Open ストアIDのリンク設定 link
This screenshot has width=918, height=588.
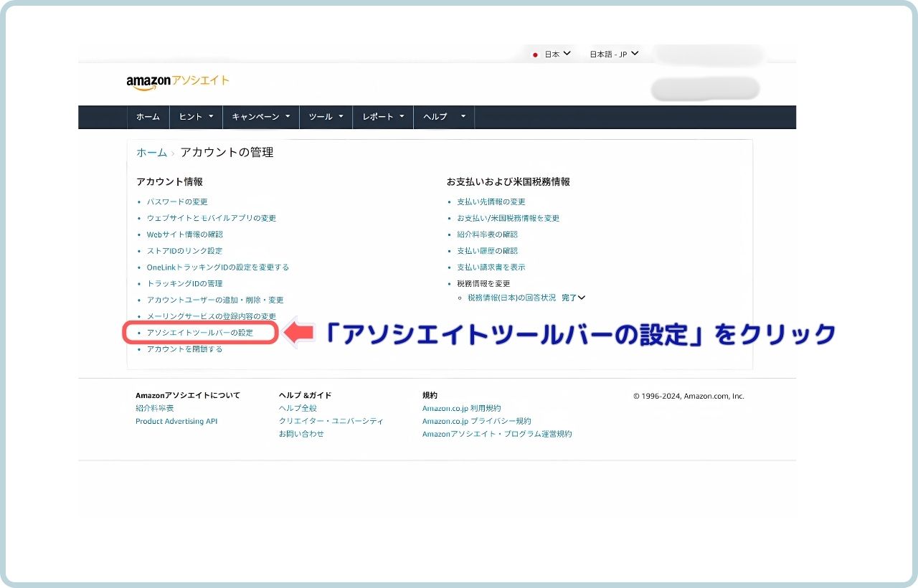(184, 251)
